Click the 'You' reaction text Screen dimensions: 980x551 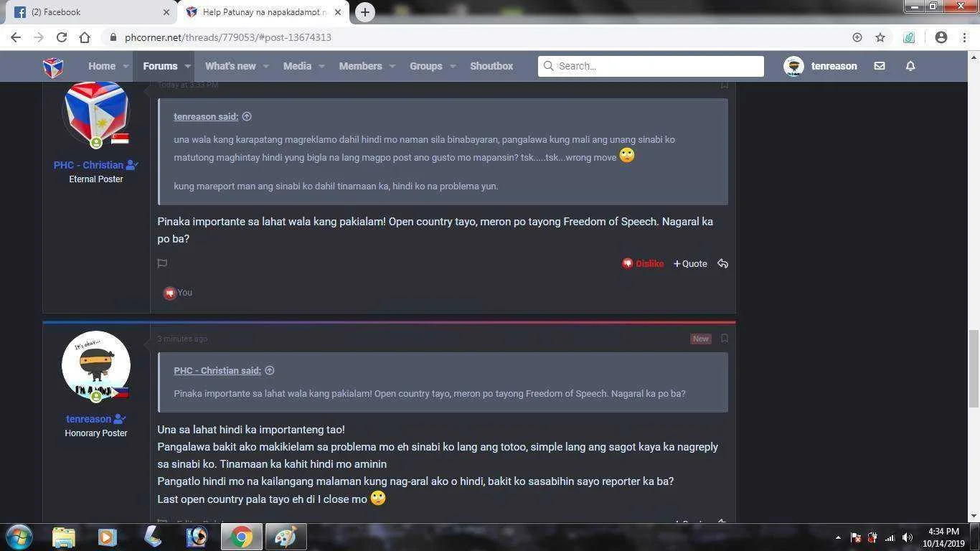coord(184,293)
